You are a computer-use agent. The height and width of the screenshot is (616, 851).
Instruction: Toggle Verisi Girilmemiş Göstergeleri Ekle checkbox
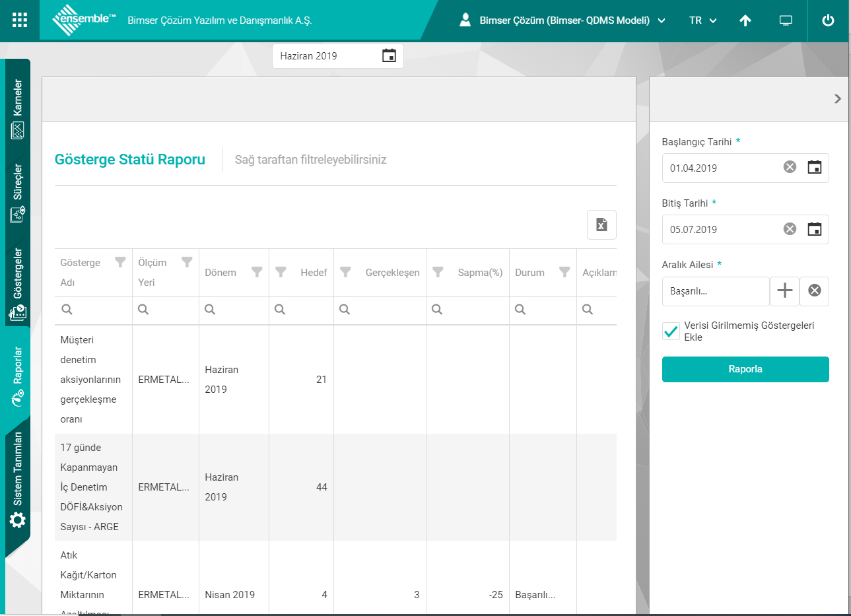pos(671,331)
